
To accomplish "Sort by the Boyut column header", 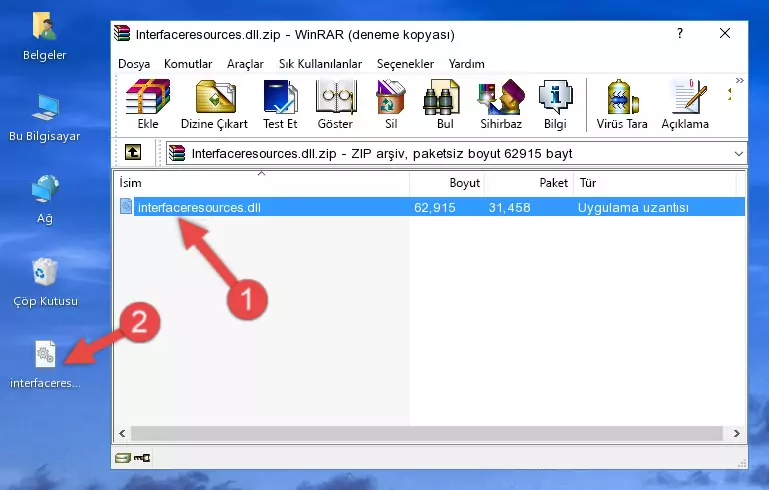I will pos(447,183).
